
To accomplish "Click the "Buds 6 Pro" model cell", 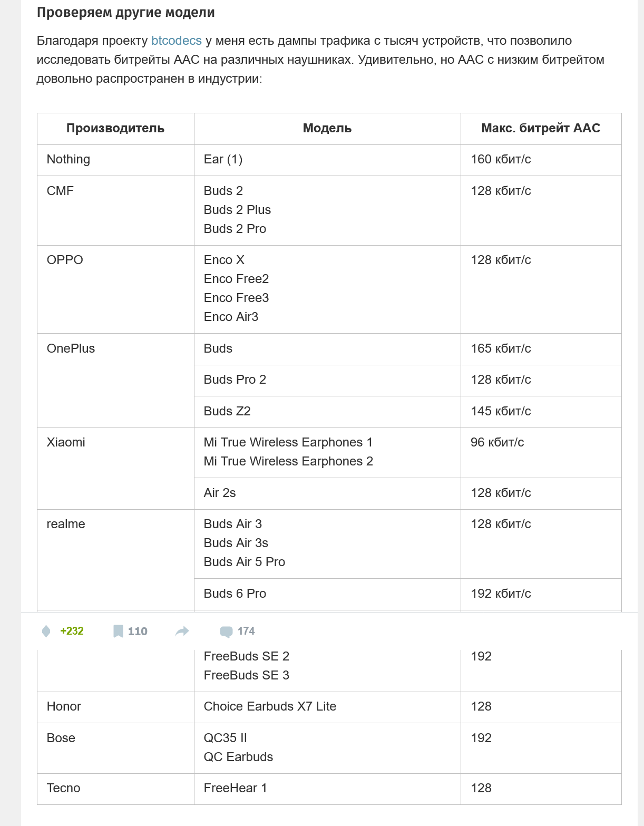I will 235,594.
